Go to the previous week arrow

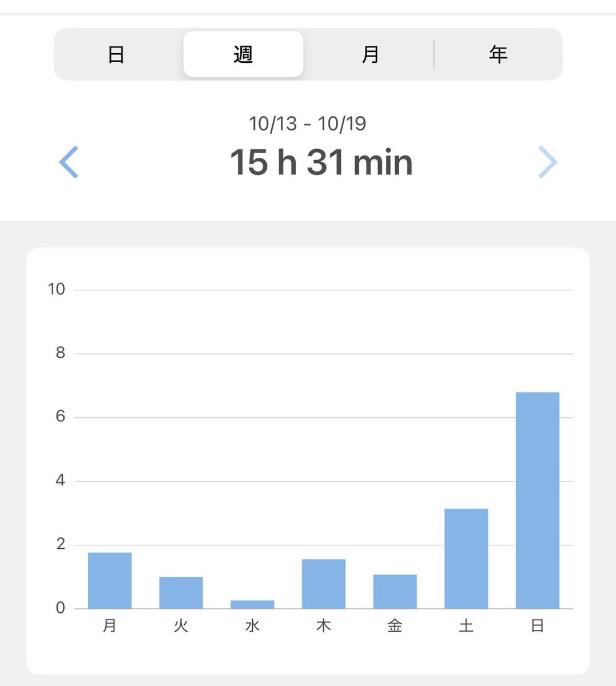click(x=69, y=162)
